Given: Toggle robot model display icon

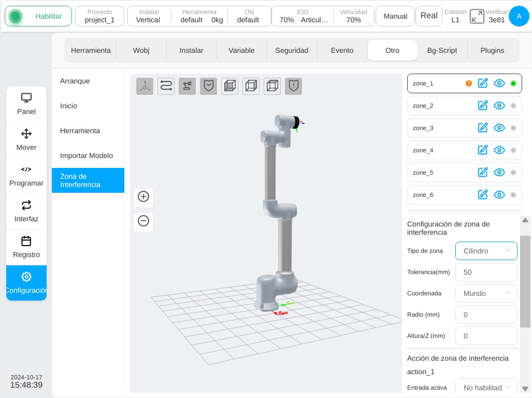Looking at the screenshot, I should 188,86.
